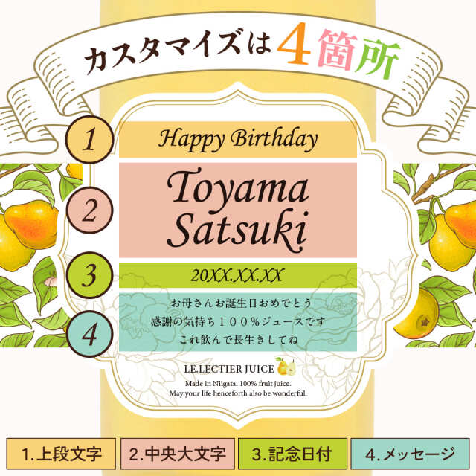476x476 pixels.
Task: Select the 2.中央大文字 label box
Action: pos(178,454)
